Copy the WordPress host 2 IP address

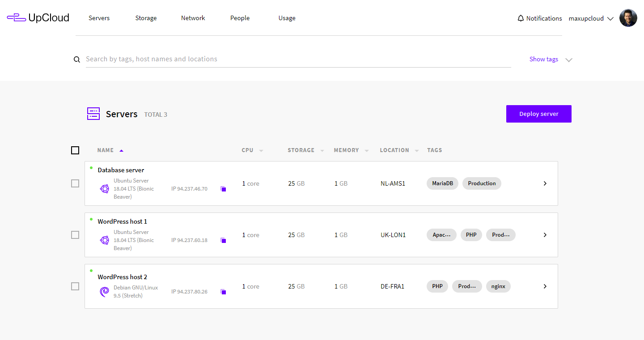click(x=223, y=292)
